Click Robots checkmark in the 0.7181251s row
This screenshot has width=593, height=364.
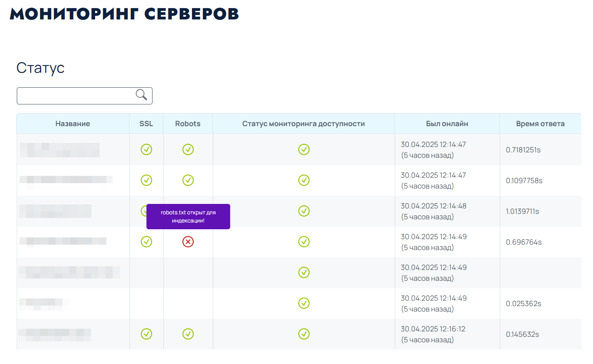tap(188, 149)
